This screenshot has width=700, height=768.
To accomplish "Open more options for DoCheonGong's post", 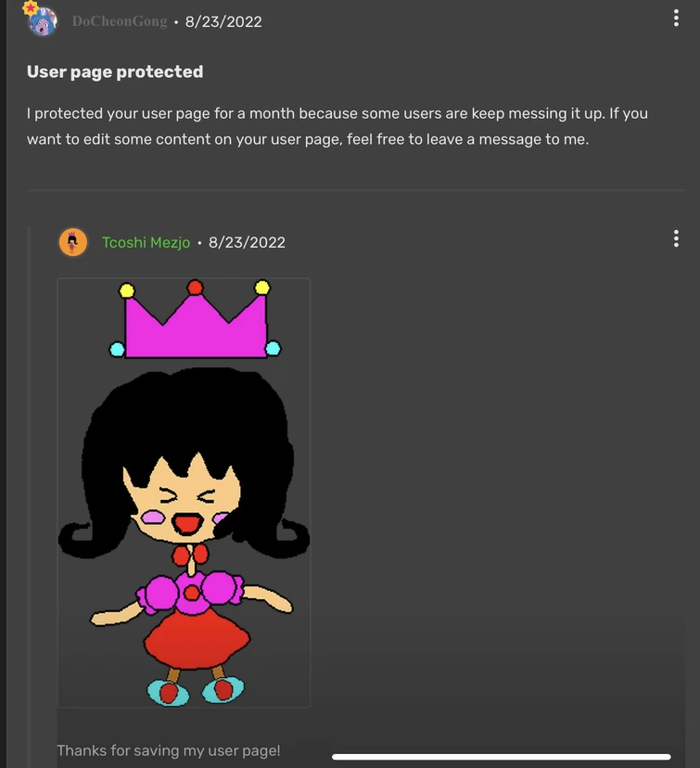I will (x=676, y=19).
